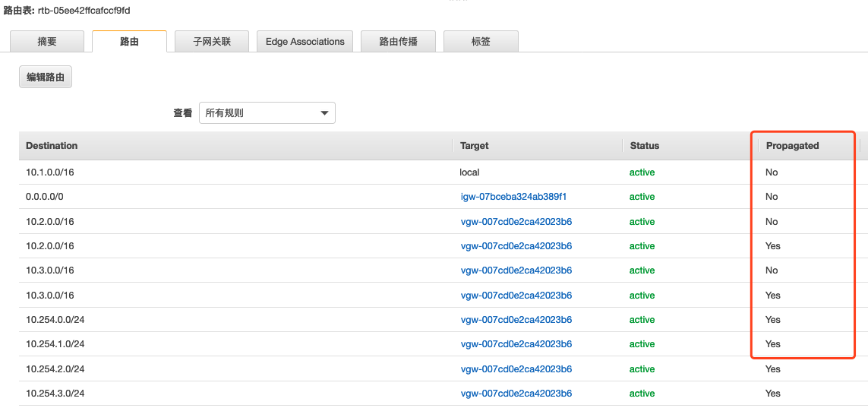The image size is (868, 408).
Task: Select the 路由 tab
Action: coord(129,42)
